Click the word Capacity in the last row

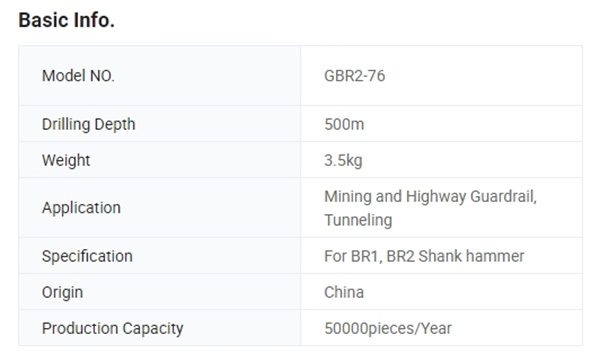[x=153, y=329]
